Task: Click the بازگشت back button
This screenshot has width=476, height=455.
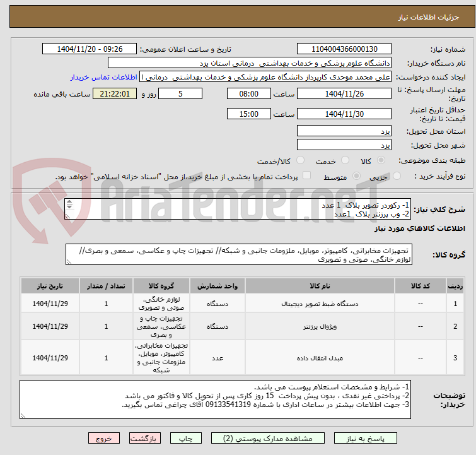Action: 144,439
